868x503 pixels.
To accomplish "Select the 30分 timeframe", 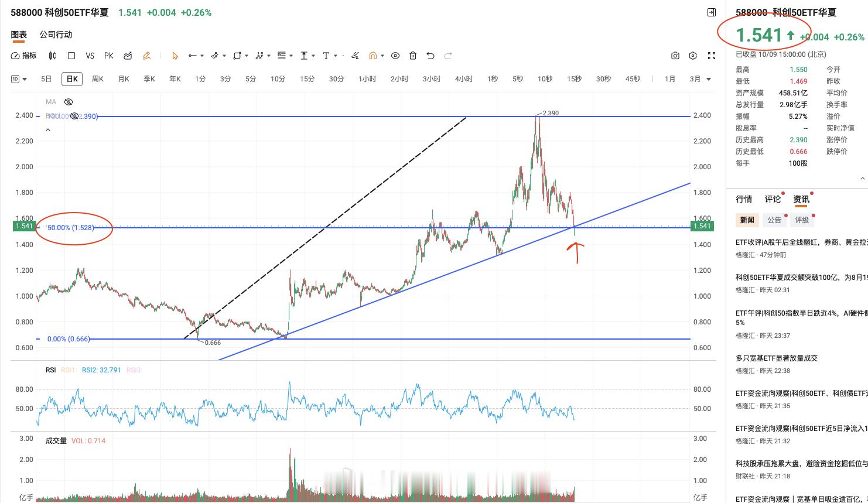I will click(x=336, y=79).
